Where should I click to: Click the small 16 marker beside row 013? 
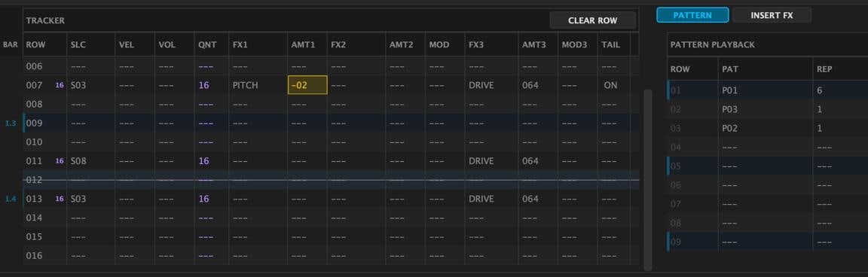[60, 199]
